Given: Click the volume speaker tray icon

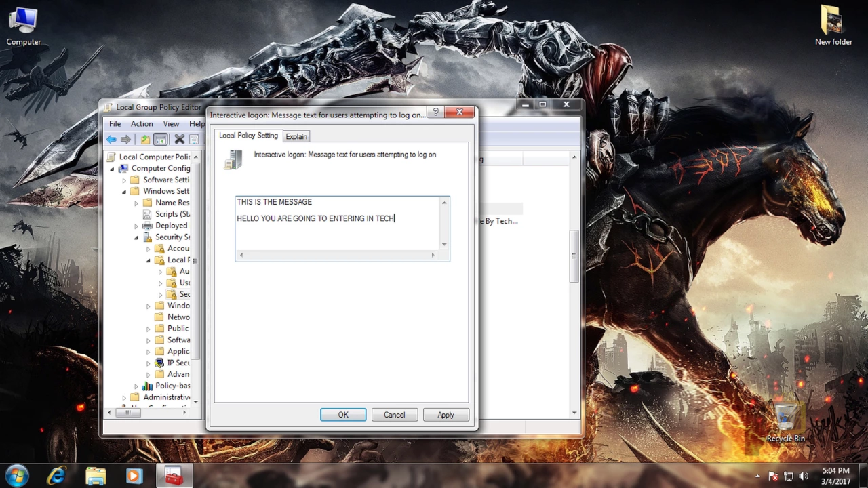Looking at the screenshot, I should click(x=804, y=476).
